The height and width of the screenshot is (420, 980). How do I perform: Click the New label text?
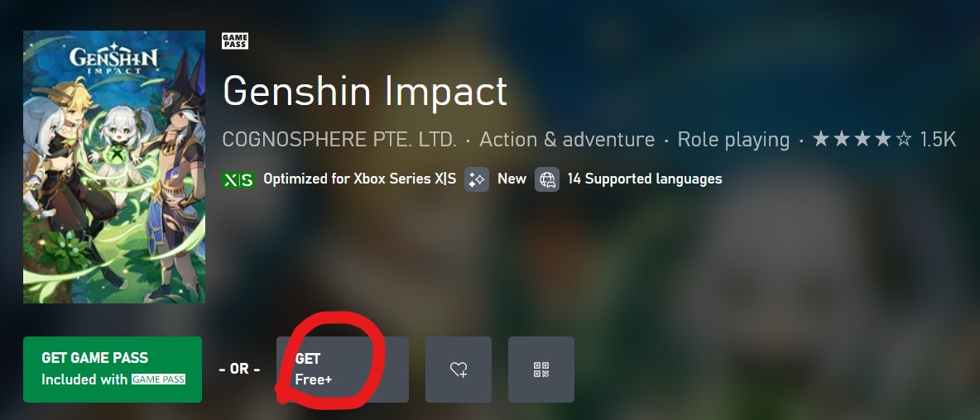pos(512,179)
